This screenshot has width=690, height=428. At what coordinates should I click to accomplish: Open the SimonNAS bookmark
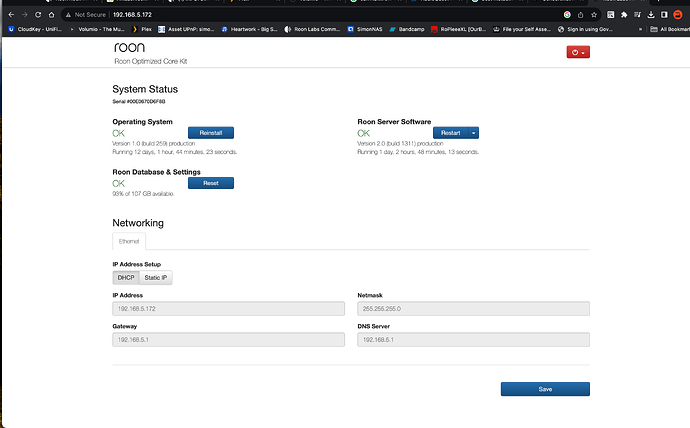point(365,29)
